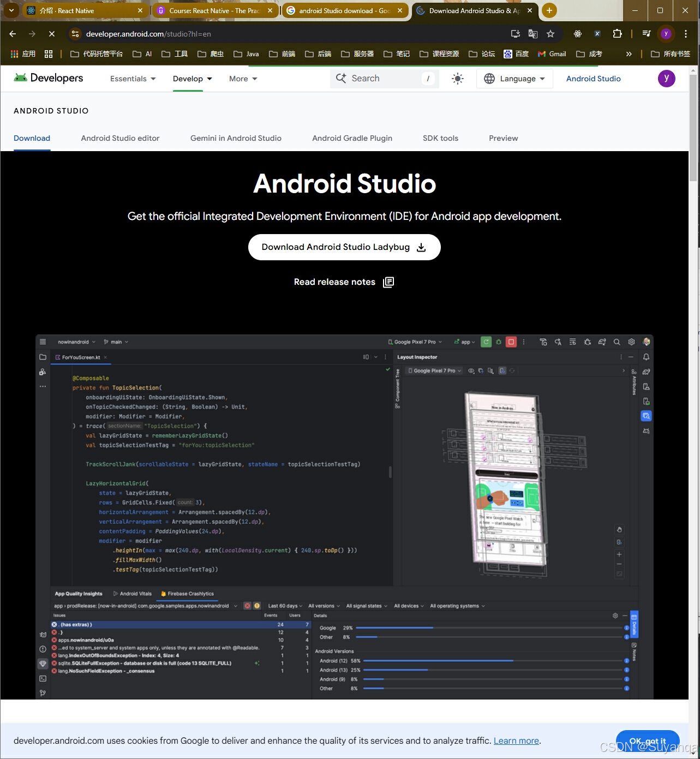The width and height of the screenshot is (700, 759).
Task: Open the Extensions puzzle-piece menu
Action: (x=617, y=34)
